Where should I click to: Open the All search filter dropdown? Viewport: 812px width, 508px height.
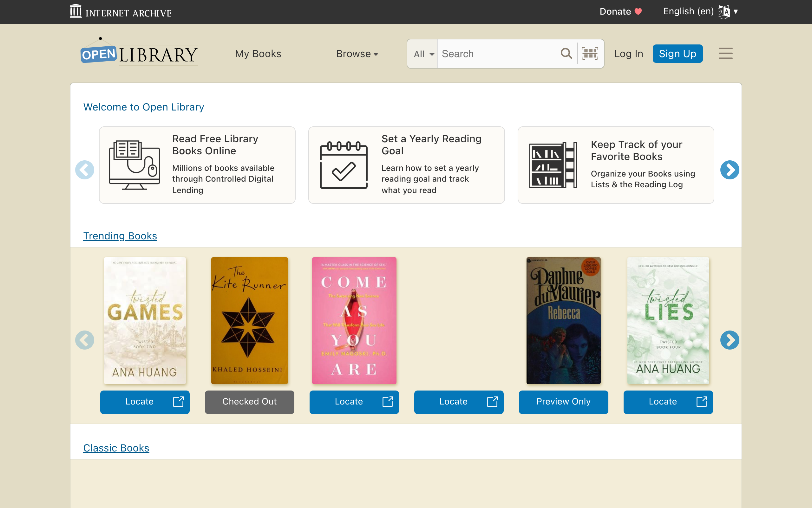(423, 54)
